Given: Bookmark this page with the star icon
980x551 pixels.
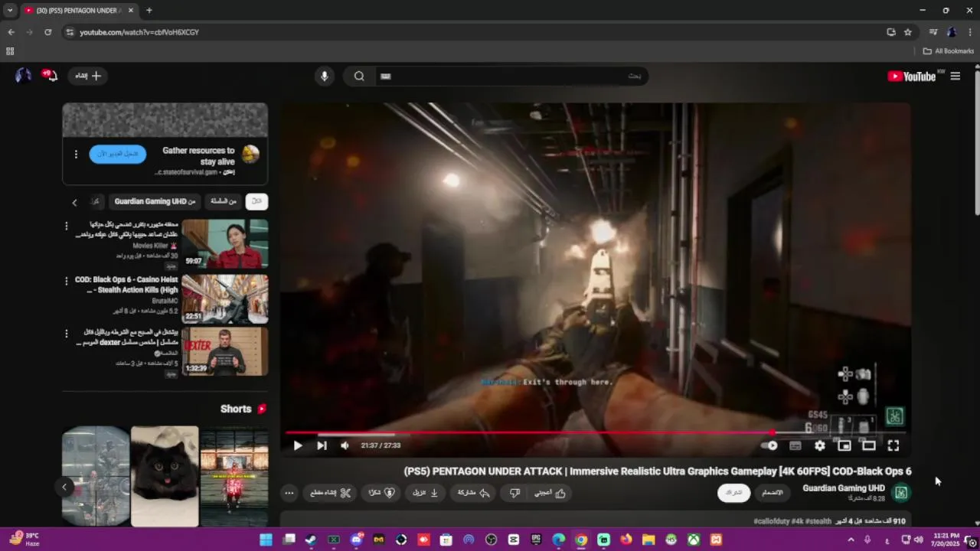Looking at the screenshot, I should (x=908, y=32).
